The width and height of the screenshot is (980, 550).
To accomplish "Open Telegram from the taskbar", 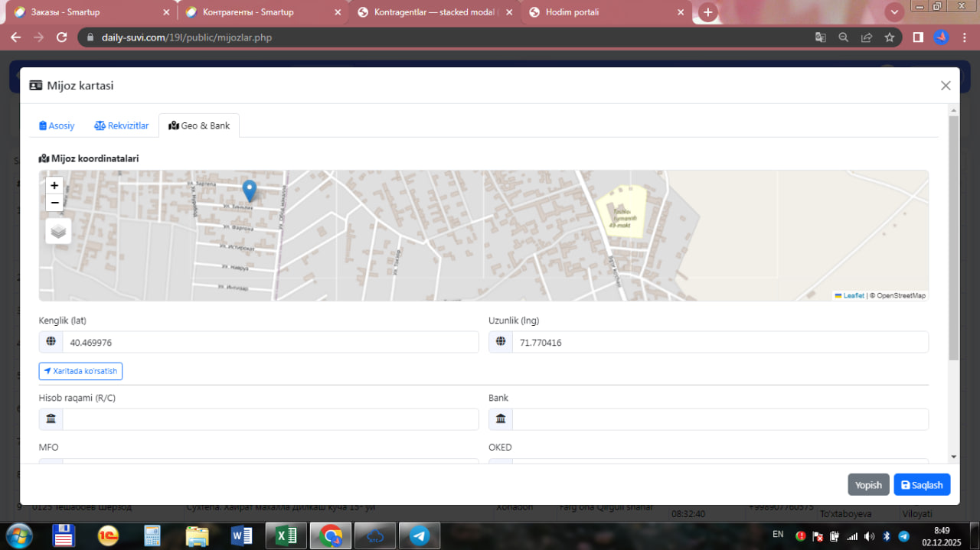I will tap(420, 535).
